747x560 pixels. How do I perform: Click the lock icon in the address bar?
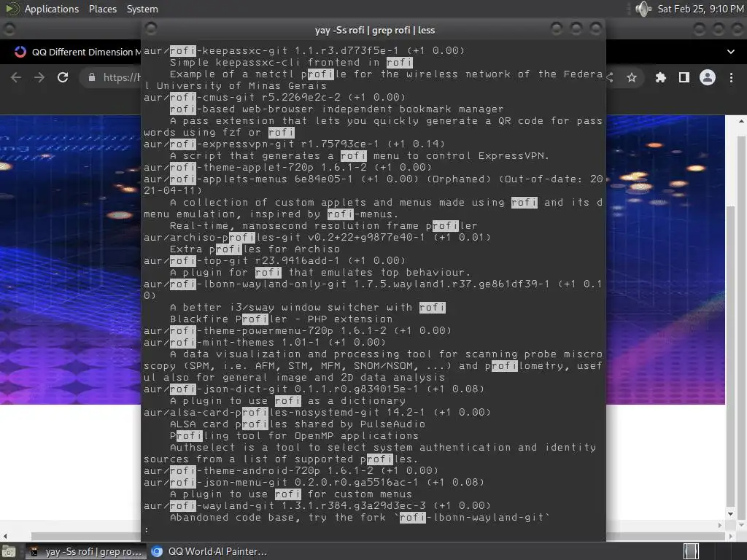(x=92, y=77)
